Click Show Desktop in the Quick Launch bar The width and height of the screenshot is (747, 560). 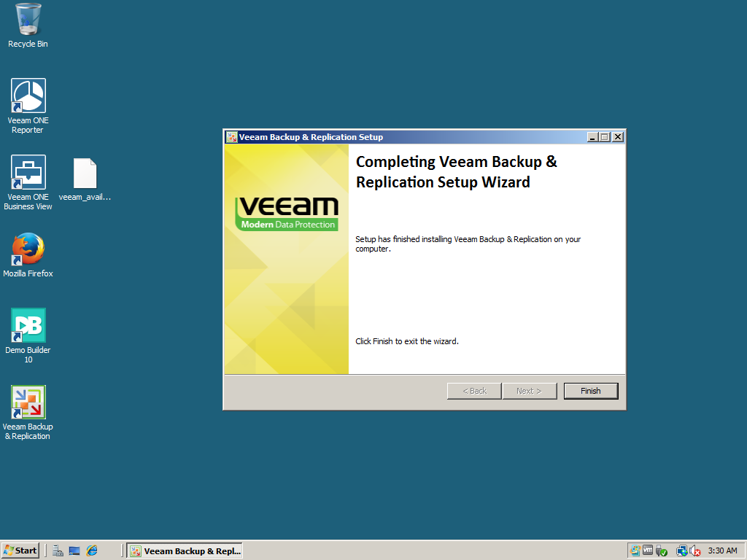tap(74, 551)
